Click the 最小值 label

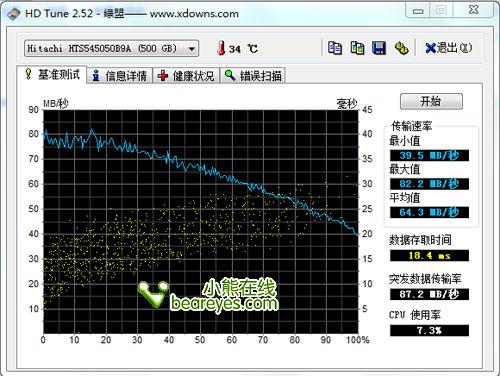(405, 141)
